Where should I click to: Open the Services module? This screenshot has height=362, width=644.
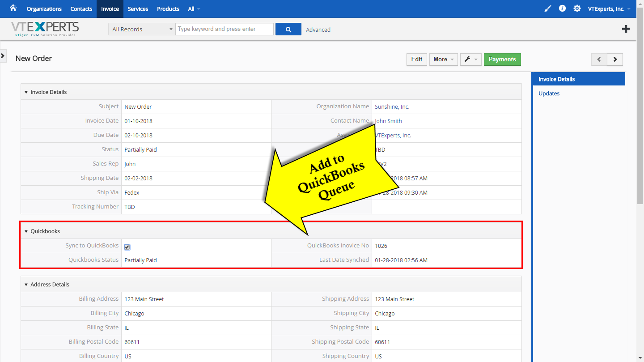138,9
